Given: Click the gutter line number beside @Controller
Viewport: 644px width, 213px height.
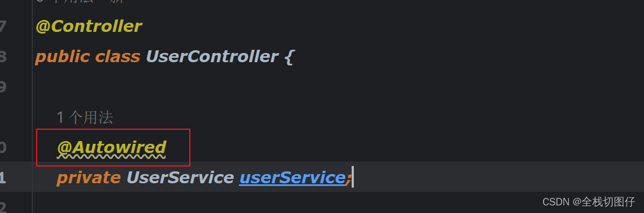Looking at the screenshot, I should pyautogui.click(x=3, y=26).
